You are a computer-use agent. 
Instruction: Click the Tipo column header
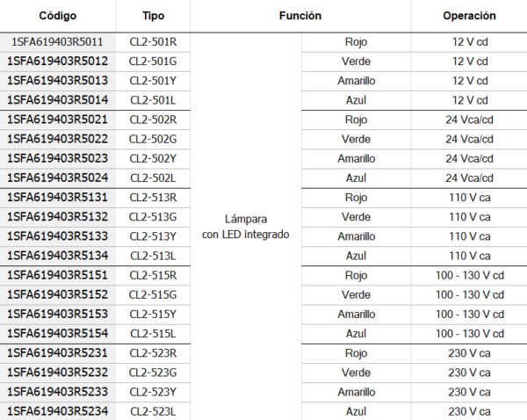point(153,16)
